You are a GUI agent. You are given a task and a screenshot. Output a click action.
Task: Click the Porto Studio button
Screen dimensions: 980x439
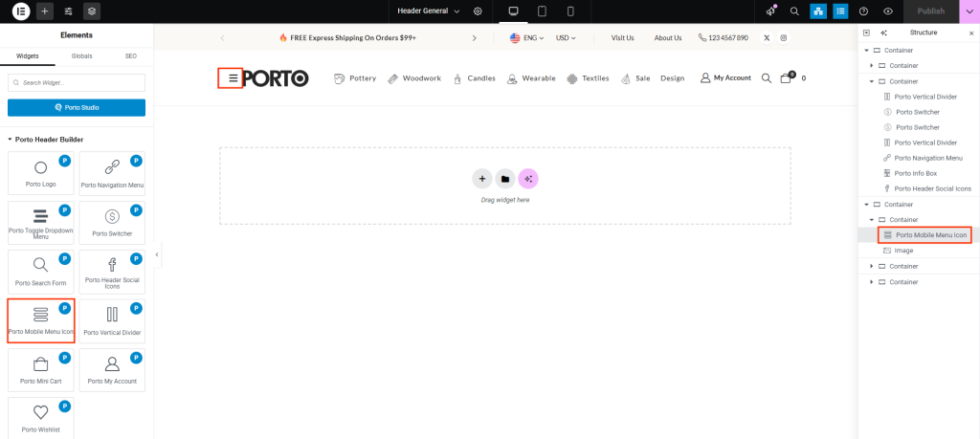click(x=77, y=107)
